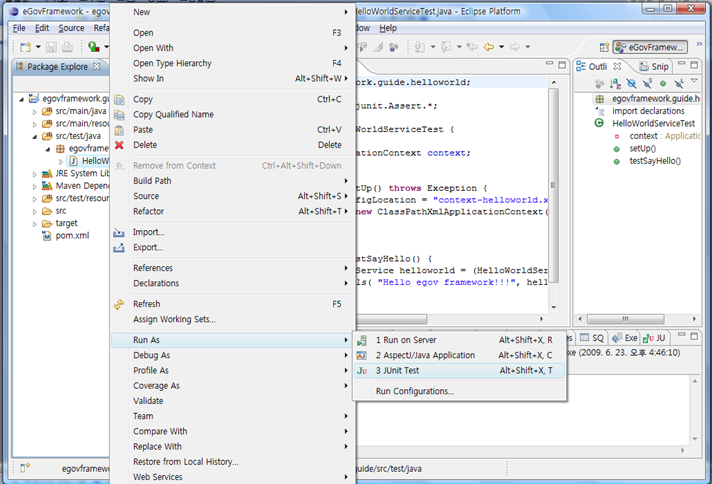Open the Help menu
The width and height of the screenshot is (712, 484).
(387, 28)
